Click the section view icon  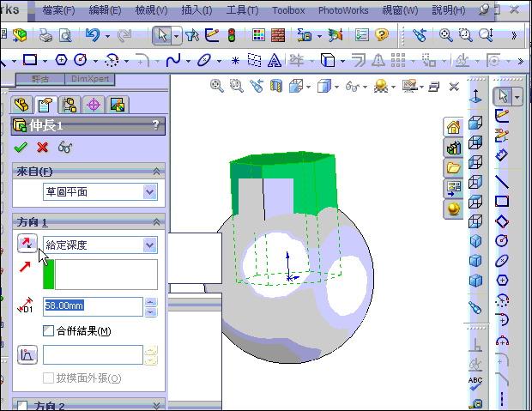pos(276,86)
